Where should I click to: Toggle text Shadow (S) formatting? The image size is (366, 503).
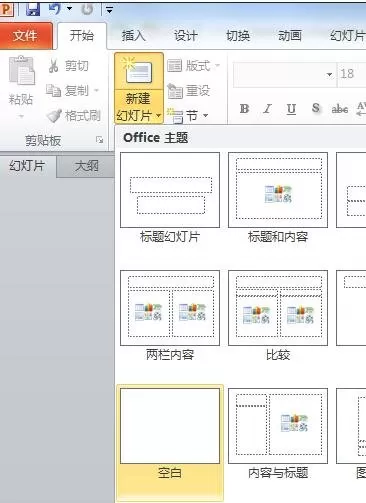click(x=316, y=108)
